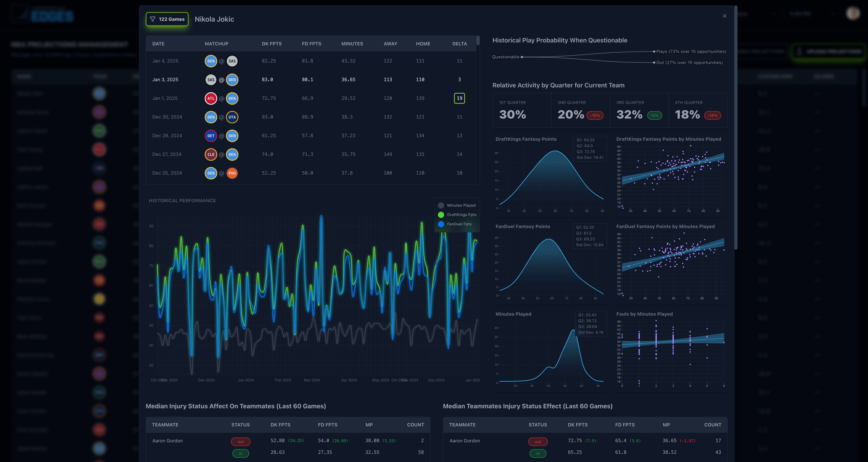Click Aaron Gordon in right teammates table

click(x=465, y=441)
